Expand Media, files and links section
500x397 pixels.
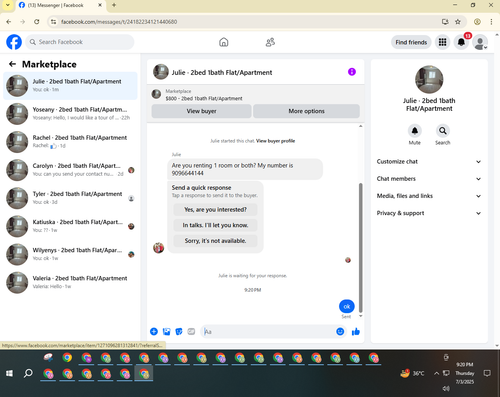429,196
